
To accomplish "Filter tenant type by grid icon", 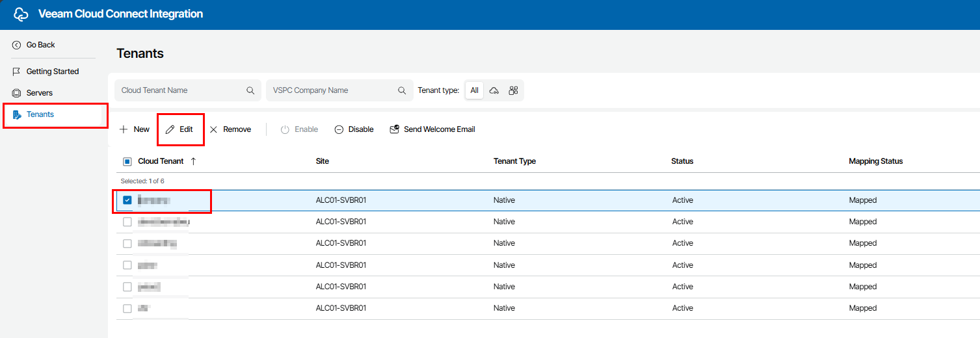I will (514, 90).
